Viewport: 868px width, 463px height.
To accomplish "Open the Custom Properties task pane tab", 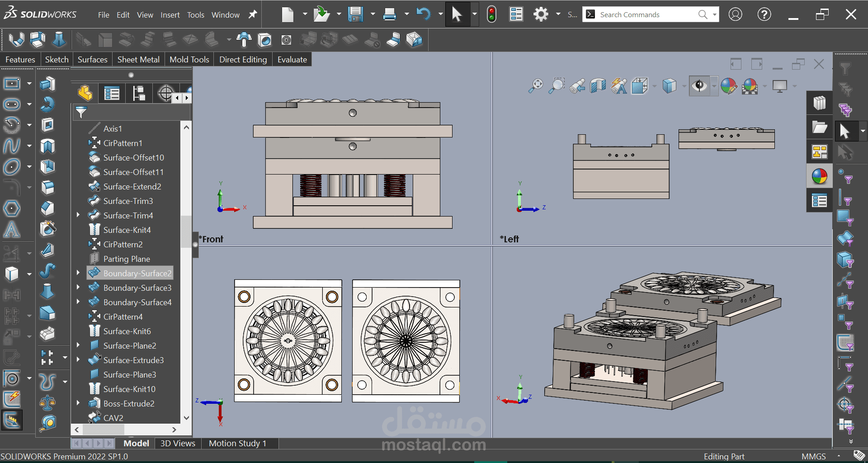I will [x=819, y=201].
